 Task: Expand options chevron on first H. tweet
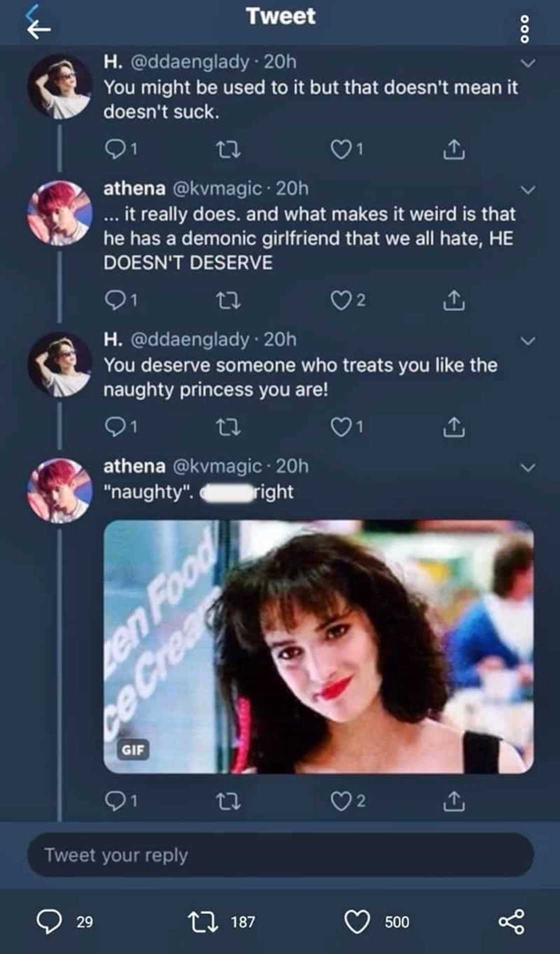coord(528,63)
